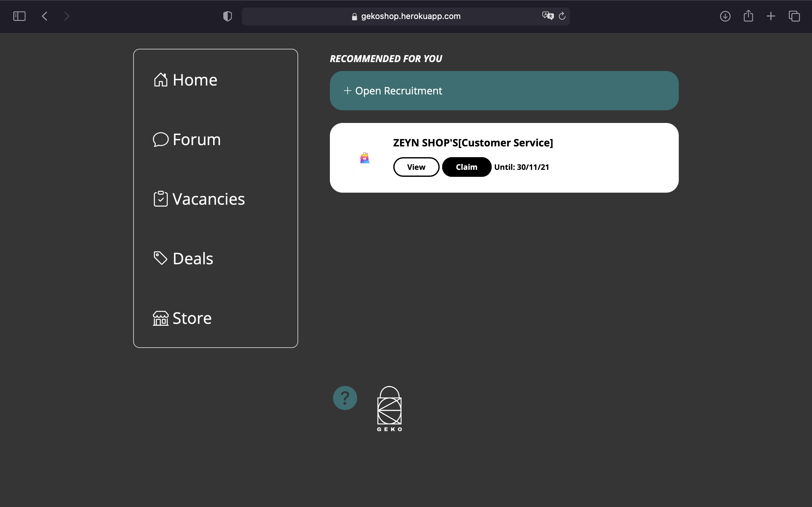Show Safari downloads list
This screenshot has height=507, width=812.
[725, 16]
